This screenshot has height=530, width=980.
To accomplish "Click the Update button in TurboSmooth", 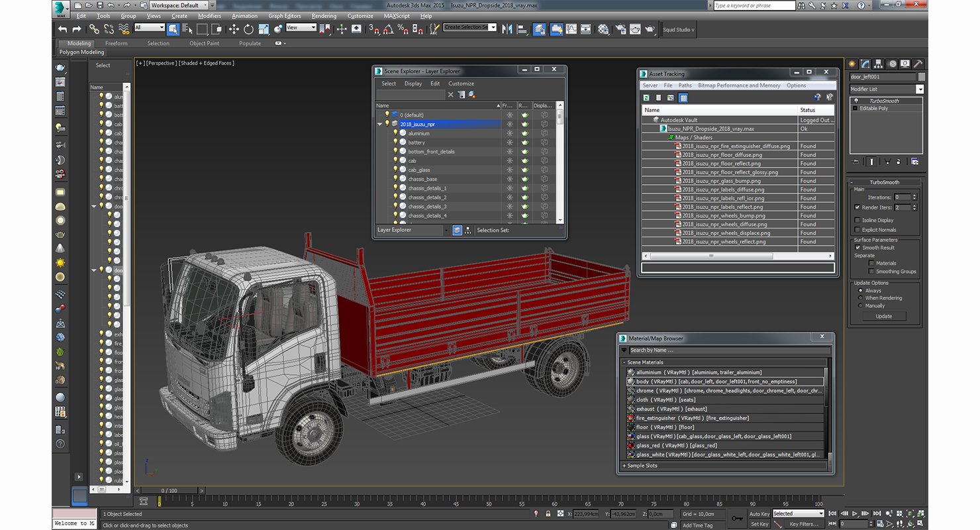I will pyautogui.click(x=884, y=316).
